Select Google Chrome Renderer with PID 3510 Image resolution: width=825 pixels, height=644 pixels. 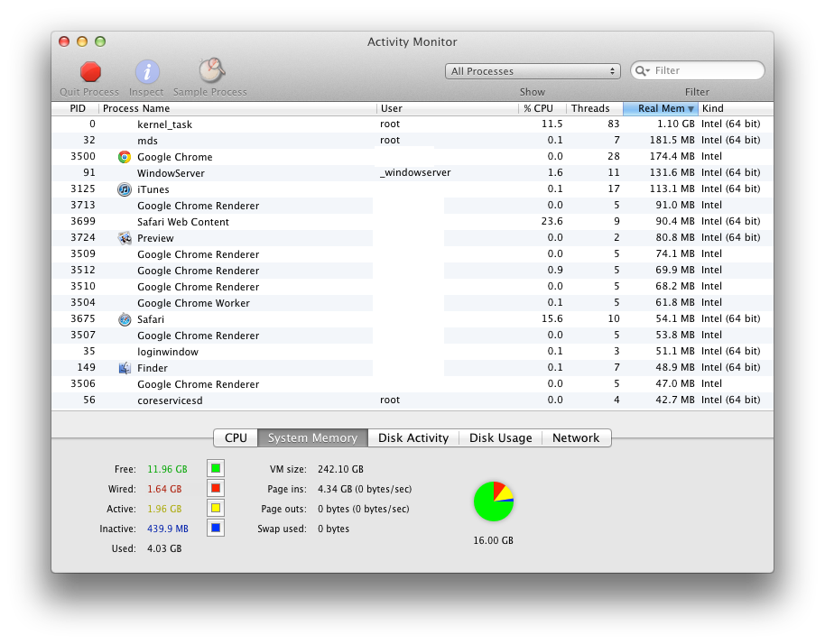412,287
